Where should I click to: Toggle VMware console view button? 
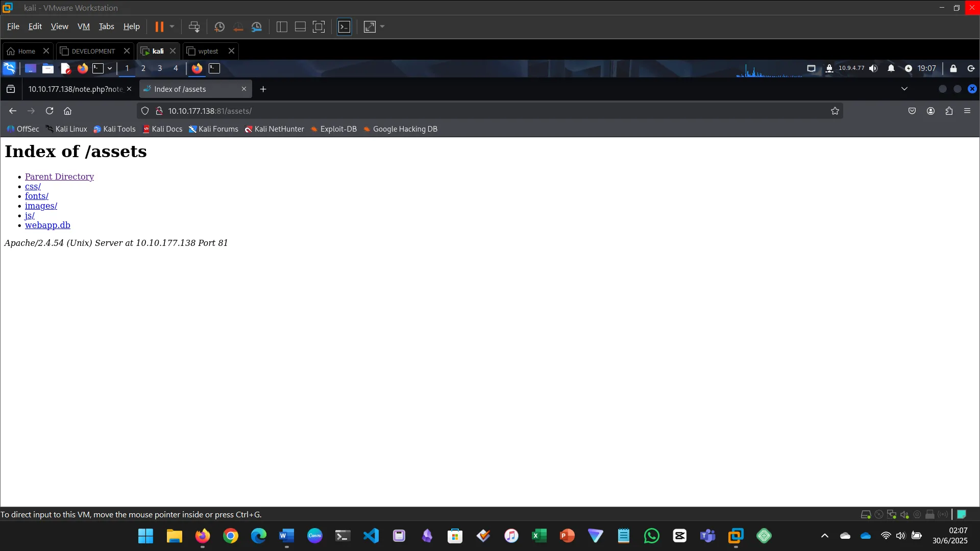(345, 27)
